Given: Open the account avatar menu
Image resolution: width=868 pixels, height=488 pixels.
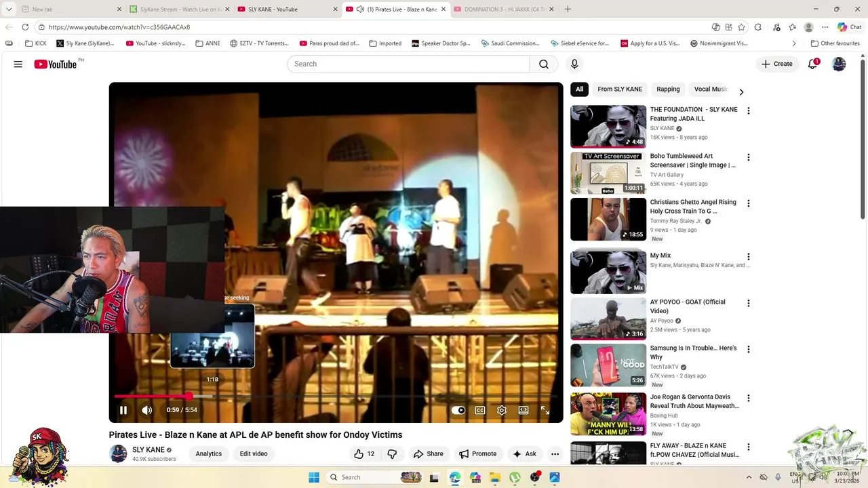Looking at the screenshot, I should 839,64.
